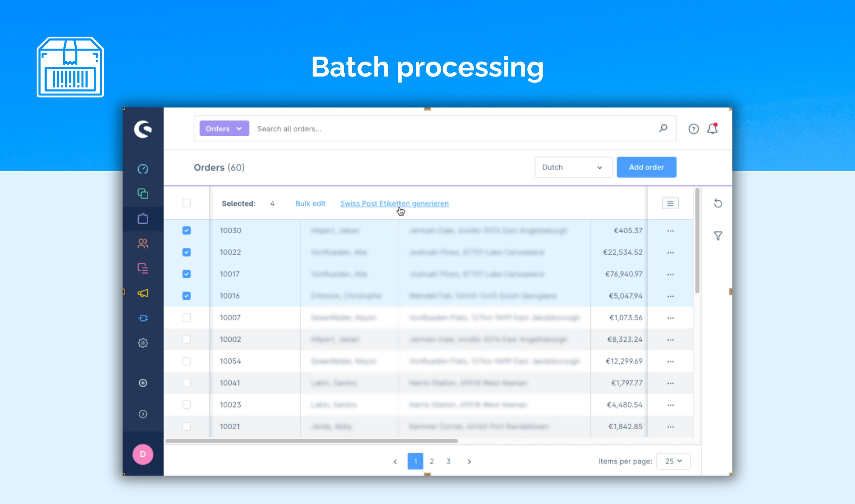The height and width of the screenshot is (504, 855).
Task: Enable the top select-all checkbox
Action: (x=187, y=203)
